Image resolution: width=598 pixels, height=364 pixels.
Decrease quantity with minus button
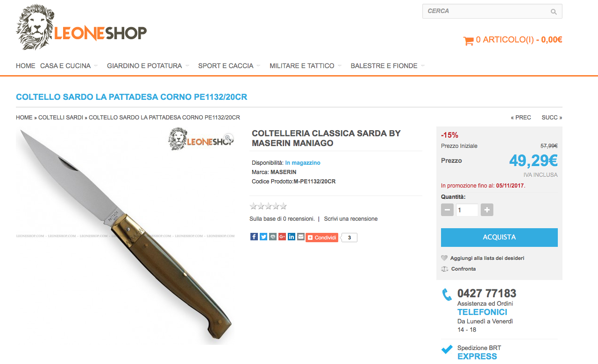click(447, 210)
